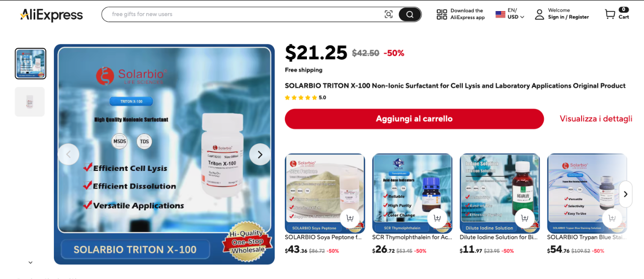Select the second product thumbnail

click(30, 102)
